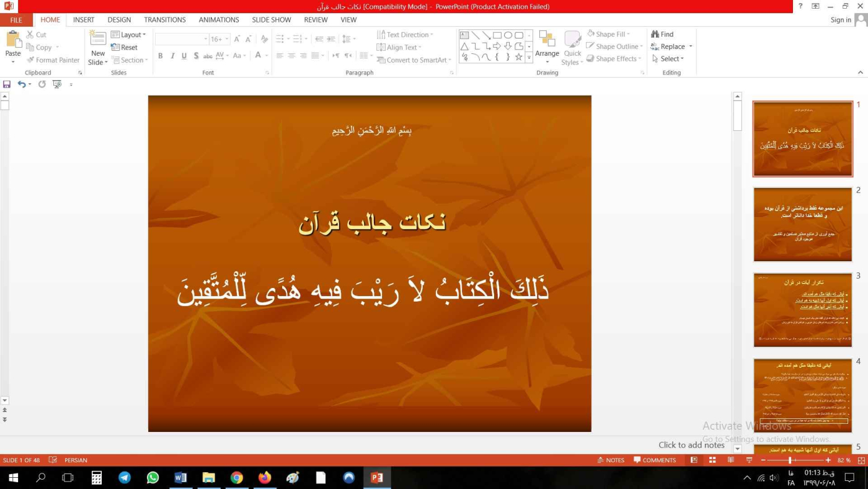Open the font size dropdown
This screenshot has height=489, width=868.
pos(226,39)
